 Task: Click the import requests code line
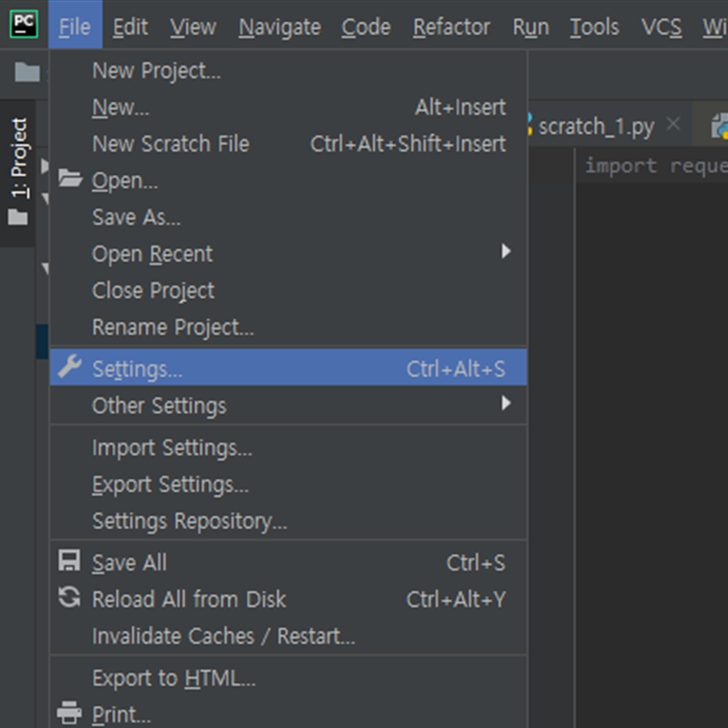click(656, 166)
